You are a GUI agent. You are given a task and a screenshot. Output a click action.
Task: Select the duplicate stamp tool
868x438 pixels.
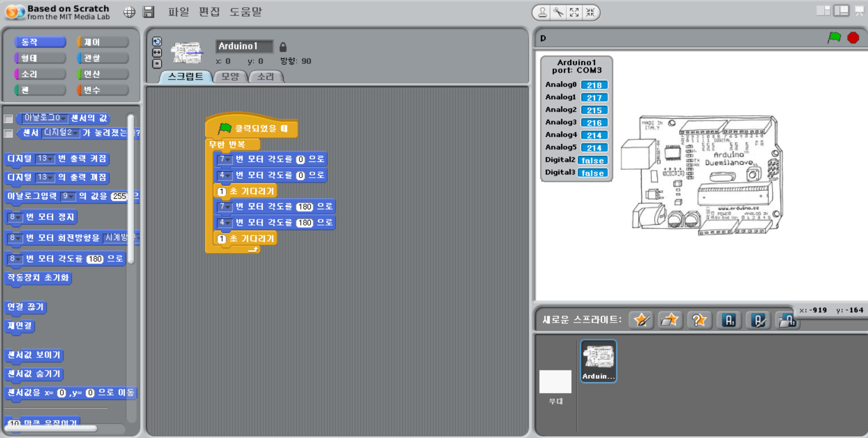542,13
